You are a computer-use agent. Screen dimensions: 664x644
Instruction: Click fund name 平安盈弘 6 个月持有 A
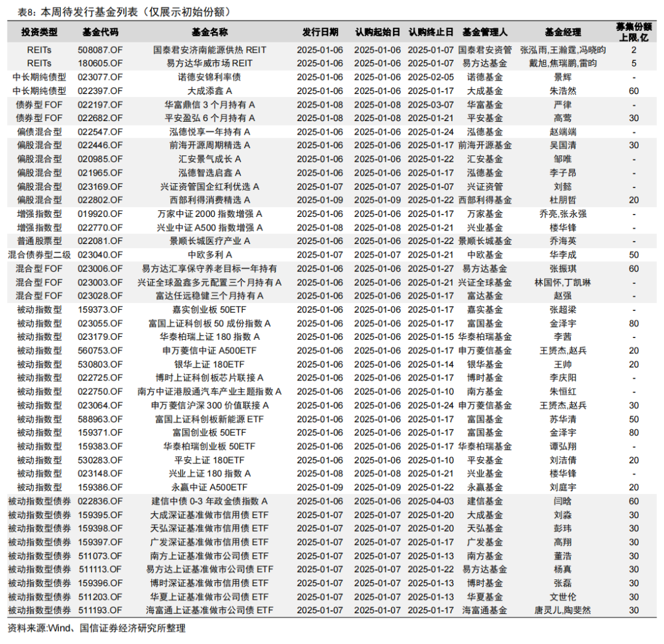click(210, 118)
